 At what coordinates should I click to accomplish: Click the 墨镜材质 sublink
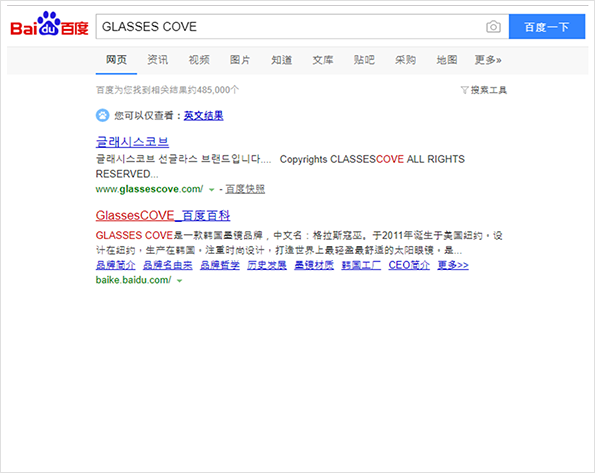coord(314,265)
